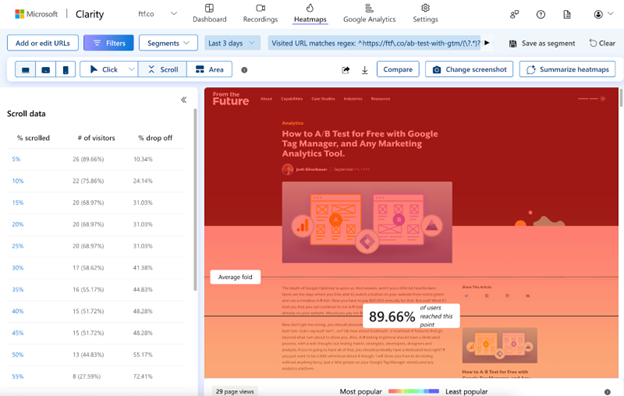Viewport: 624px width, 396px height.
Task: Select the 5% scrolled row
Action: [96, 159]
